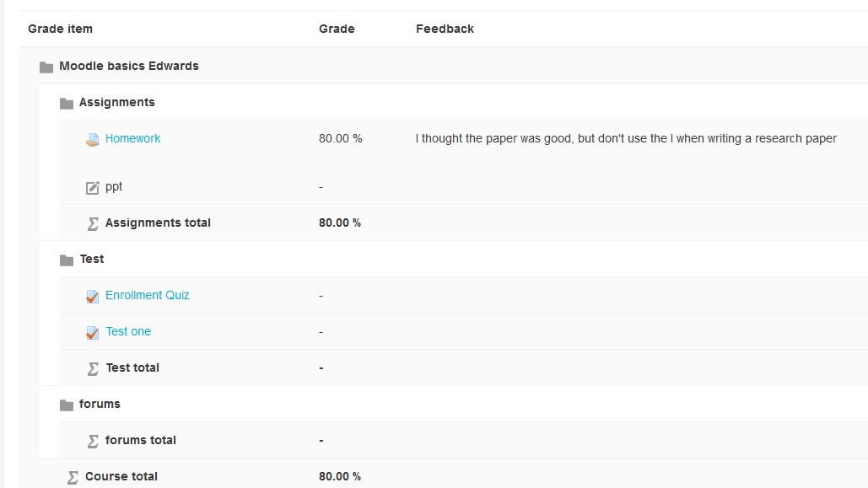Click the Course total sigma icon
This screenshot has width=868, height=488.
click(x=73, y=477)
